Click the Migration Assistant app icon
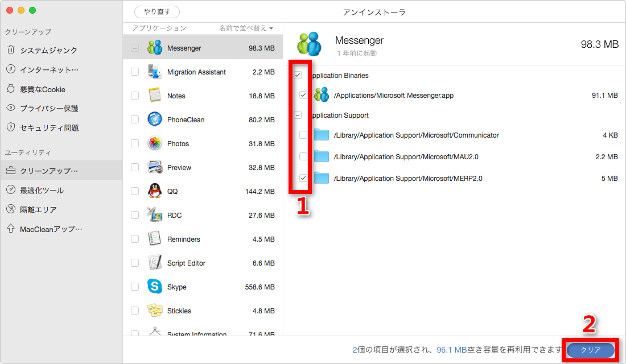Viewport: 626px width, 364px height. pos(154,72)
